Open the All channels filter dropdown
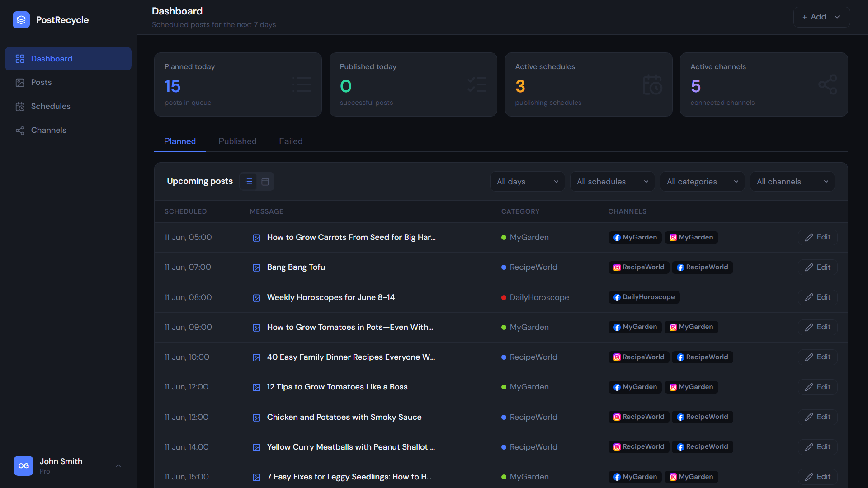 coord(792,181)
